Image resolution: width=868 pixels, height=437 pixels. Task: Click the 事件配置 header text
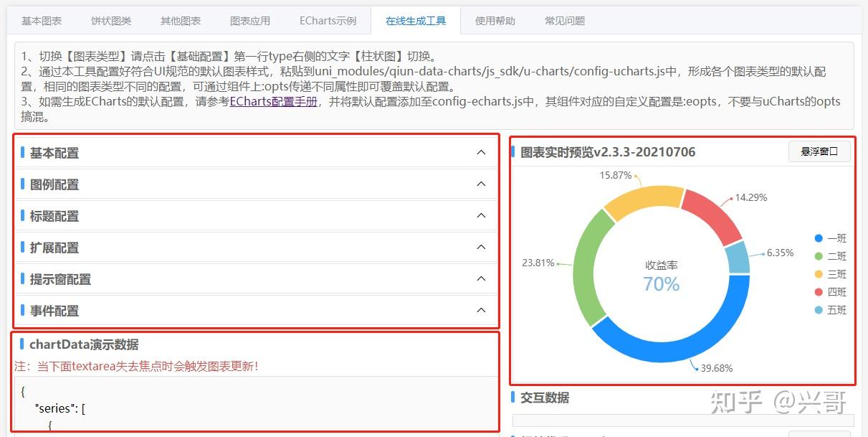tap(54, 311)
